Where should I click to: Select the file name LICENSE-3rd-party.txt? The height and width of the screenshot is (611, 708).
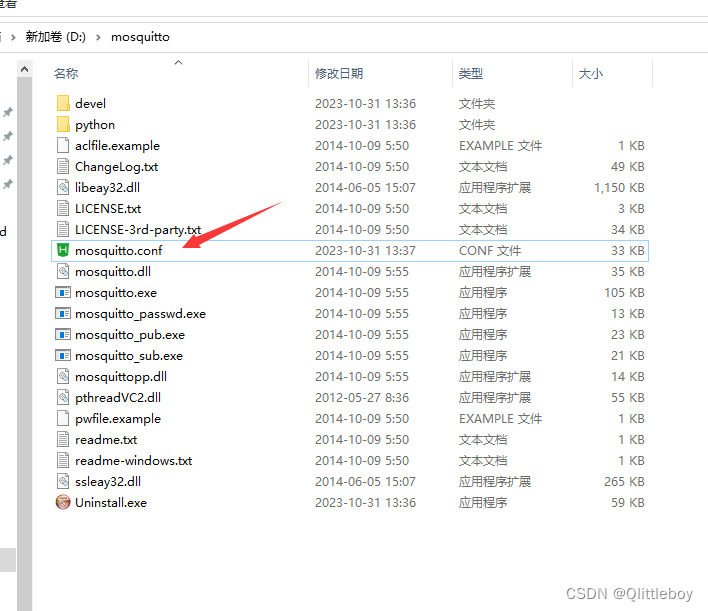point(138,229)
